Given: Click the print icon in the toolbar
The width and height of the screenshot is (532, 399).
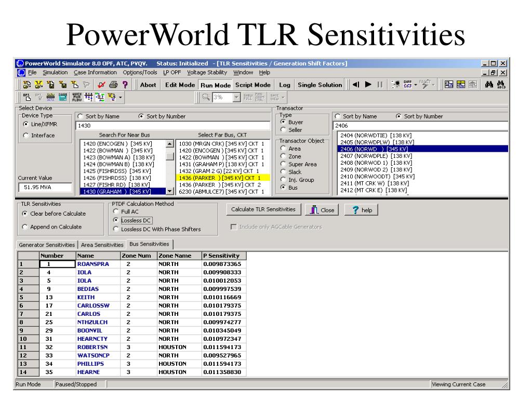Looking at the screenshot, I should pyautogui.click(x=113, y=85).
